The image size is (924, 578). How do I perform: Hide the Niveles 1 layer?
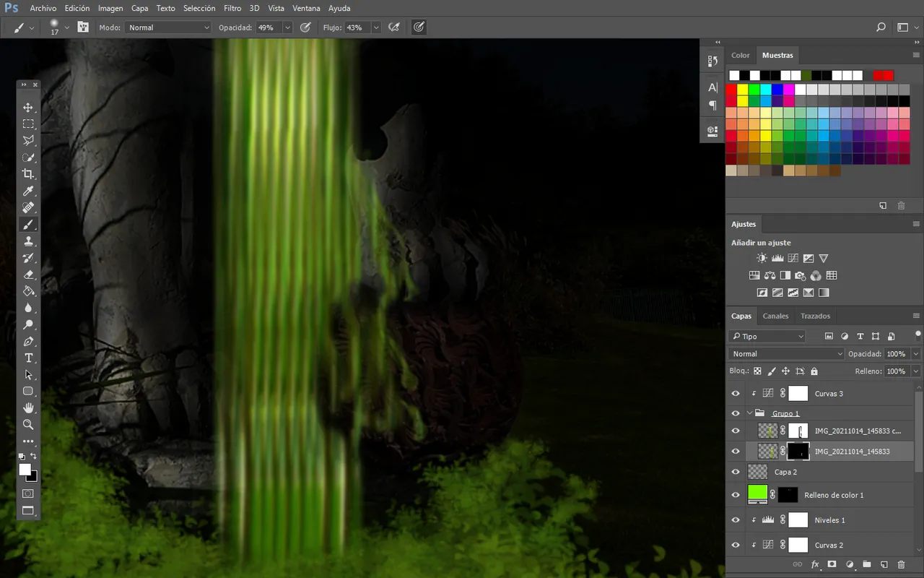click(x=736, y=520)
